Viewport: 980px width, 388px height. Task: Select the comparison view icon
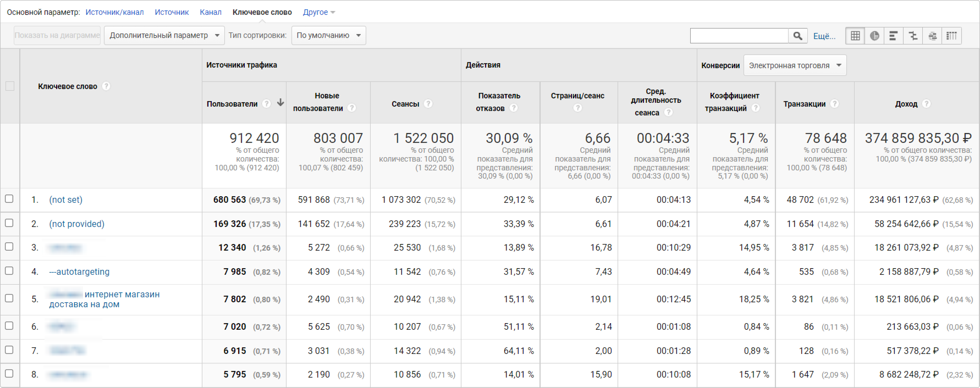pyautogui.click(x=913, y=36)
